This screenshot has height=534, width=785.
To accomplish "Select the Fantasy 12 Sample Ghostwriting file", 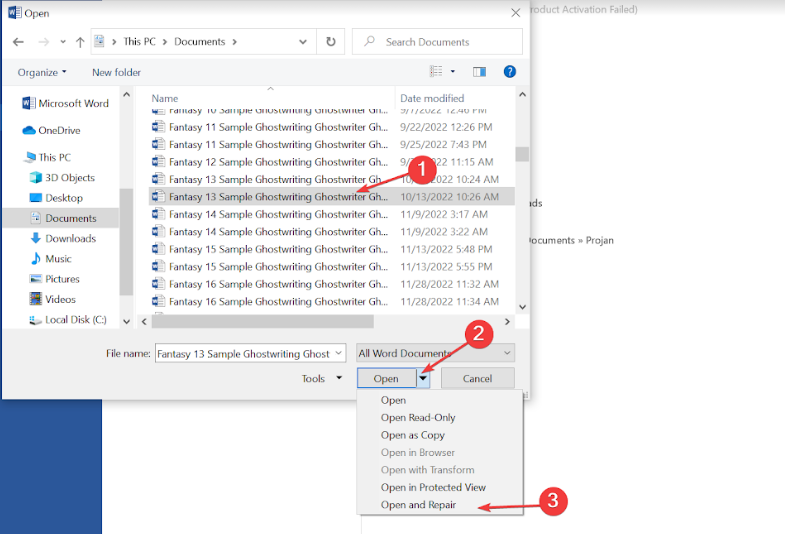I will (331, 162).
